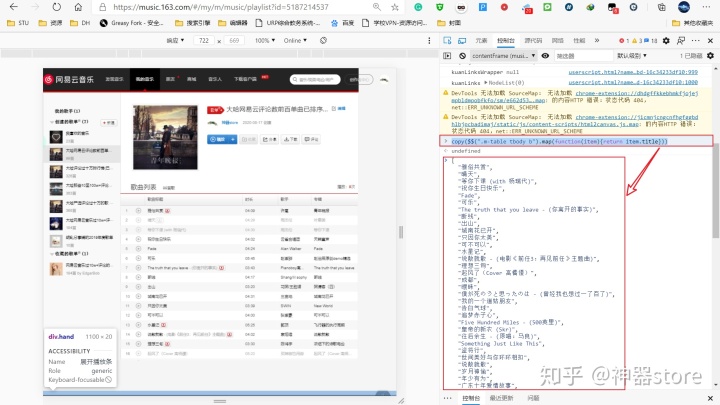Open NetEase Cloud Music logo link

69,79
